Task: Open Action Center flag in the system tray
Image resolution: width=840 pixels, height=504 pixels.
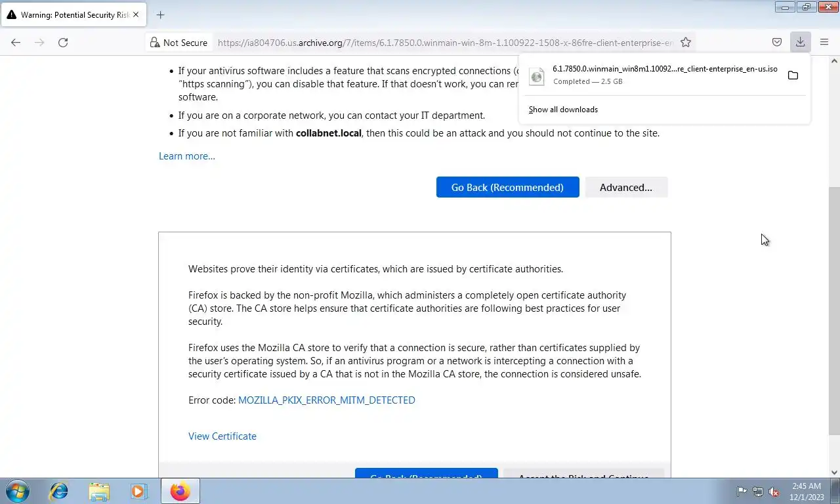Action: pyautogui.click(x=742, y=492)
